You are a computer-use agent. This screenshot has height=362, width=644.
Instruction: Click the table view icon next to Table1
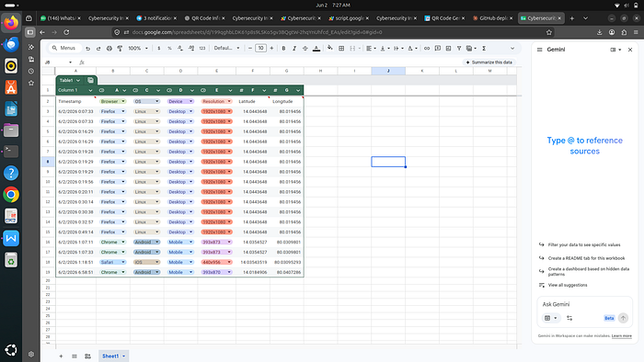coord(91,80)
